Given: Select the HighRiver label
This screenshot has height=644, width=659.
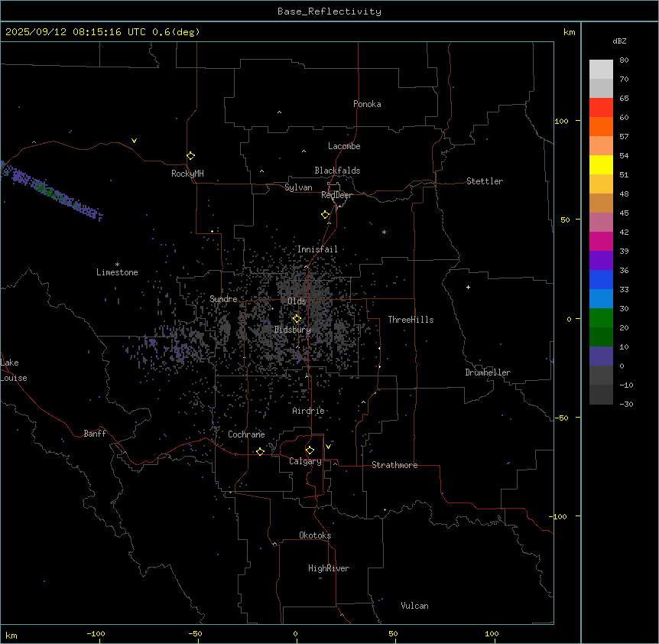Looking at the screenshot, I should 329,568.
